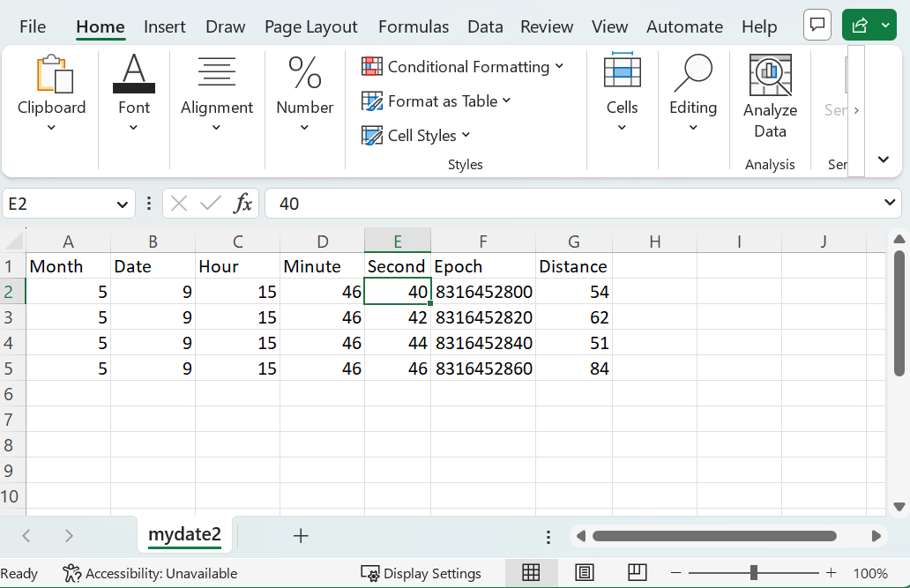Open the File menu
The width and height of the screenshot is (910, 588).
[x=33, y=26]
